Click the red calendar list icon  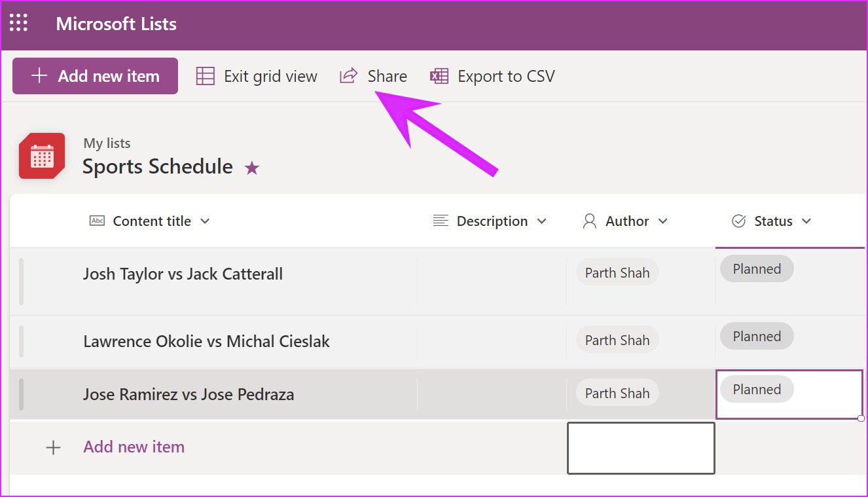point(42,156)
